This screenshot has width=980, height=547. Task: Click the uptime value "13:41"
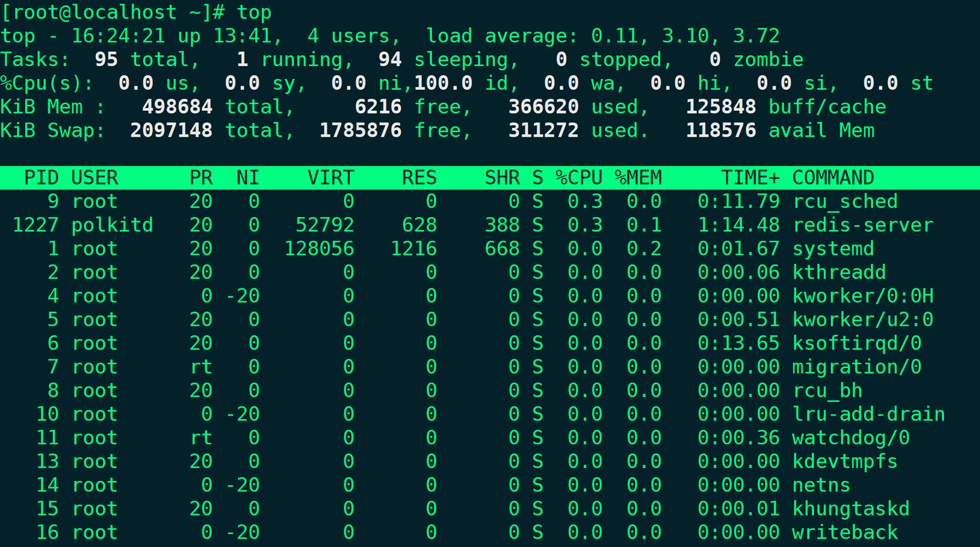point(243,35)
